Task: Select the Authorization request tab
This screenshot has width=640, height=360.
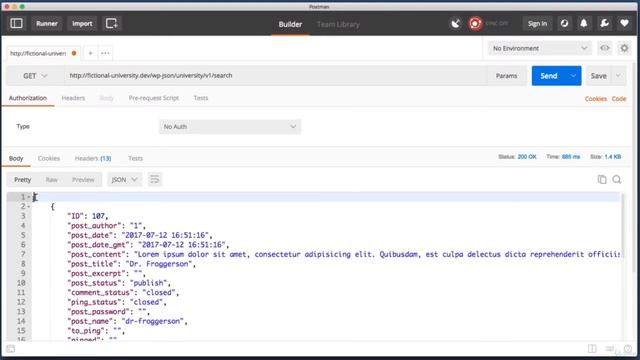Action: pos(28,98)
